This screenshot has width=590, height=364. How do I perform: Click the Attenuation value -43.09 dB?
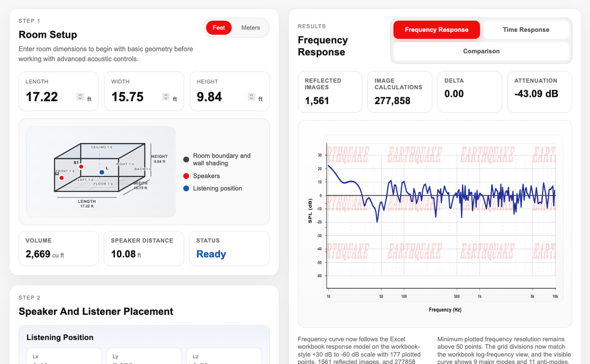point(536,94)
